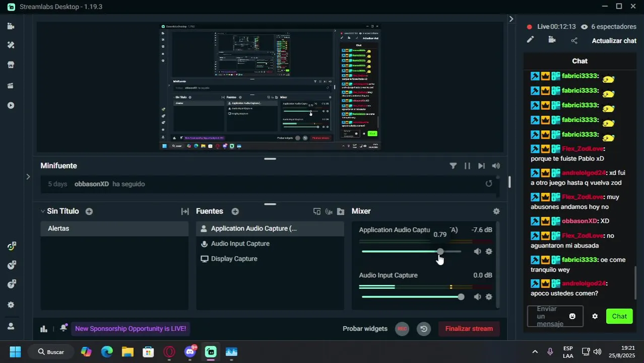Expand the Sin Título scene collection dropdown
Viewport: 644px width, 363px height.
pos(43,211)
